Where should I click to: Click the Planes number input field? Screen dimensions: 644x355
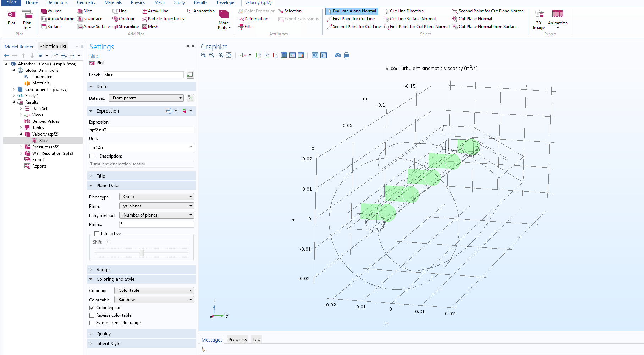(156, 224)
